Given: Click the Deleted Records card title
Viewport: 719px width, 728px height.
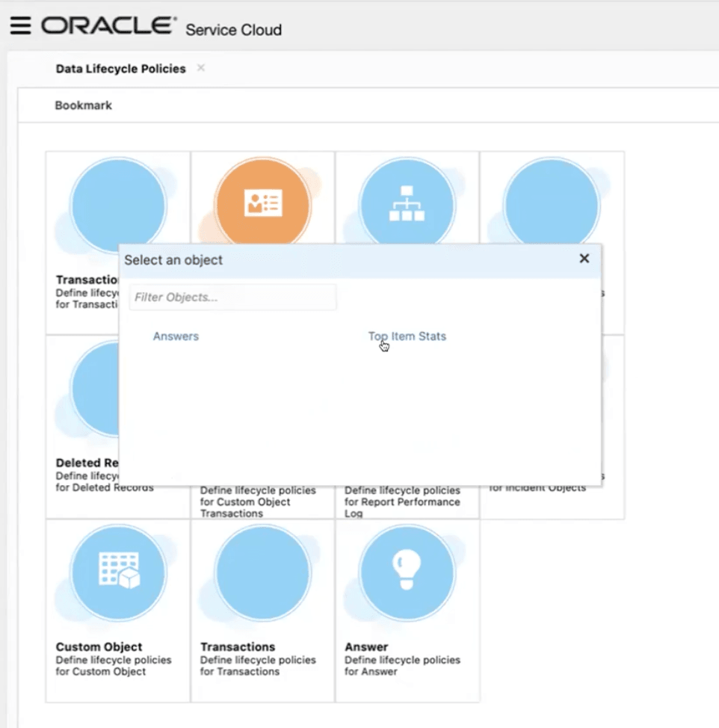Looking at the screenshot, I should pos(87,463).
